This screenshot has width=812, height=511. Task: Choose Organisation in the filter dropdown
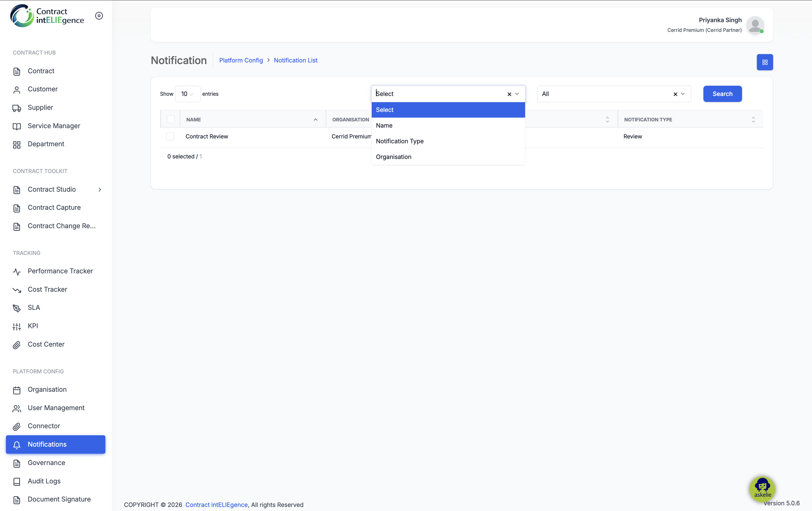448,157
